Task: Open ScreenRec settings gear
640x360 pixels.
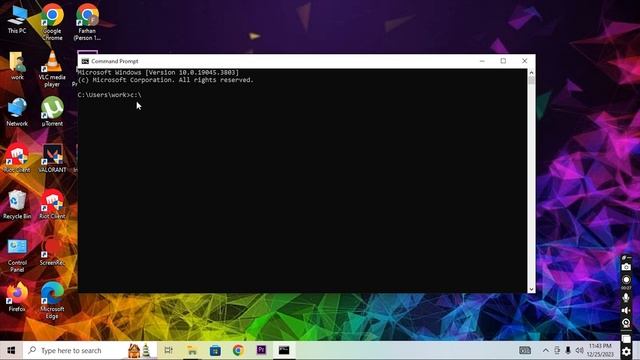Action: click(x=626, y=352)
